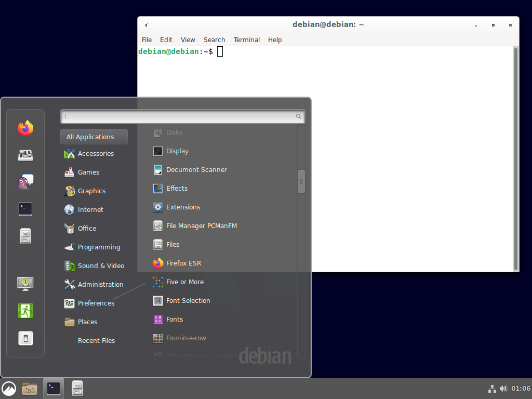Open Pidgin messenger from the sidebar
This screenshot has height=399, width=532.
click(x=25, y=182)
